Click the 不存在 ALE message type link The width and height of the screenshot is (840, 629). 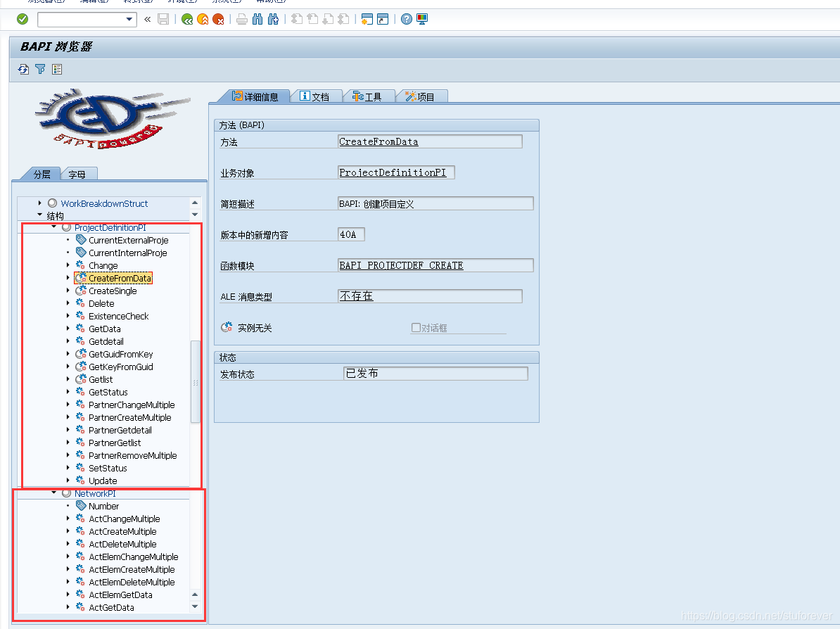(x=356, y=296)
